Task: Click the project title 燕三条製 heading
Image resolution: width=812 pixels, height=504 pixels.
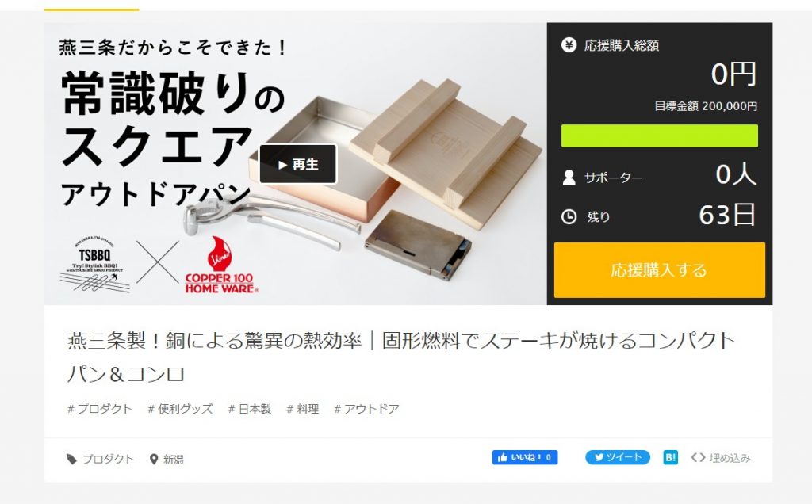Action: (x=401, y=357)
